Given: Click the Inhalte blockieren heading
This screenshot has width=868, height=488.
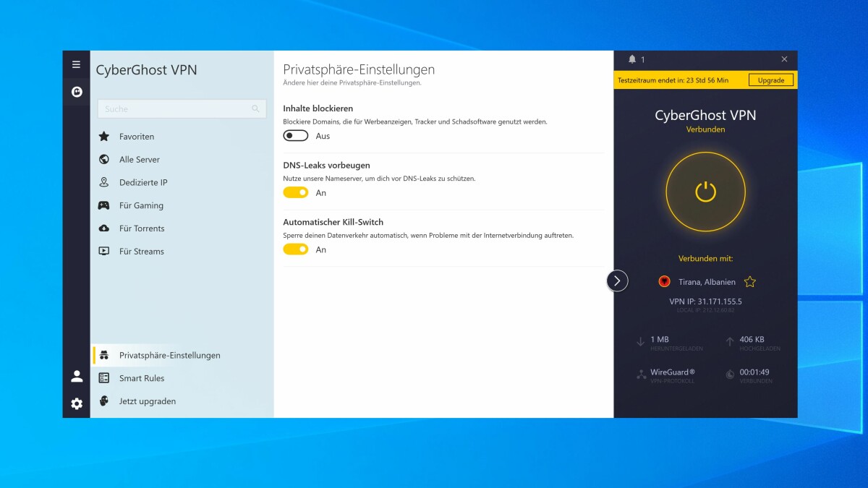Looking at the screenshot, I should click(318, 108).
